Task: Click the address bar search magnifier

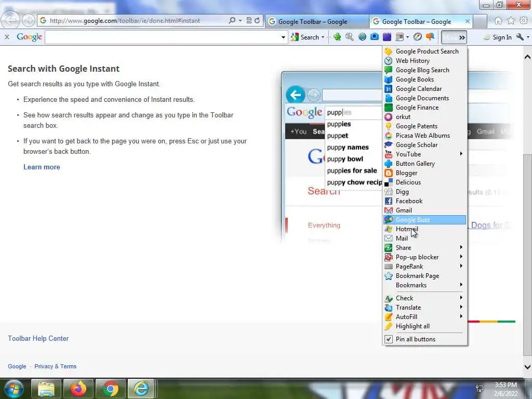Action: (232, 21)
